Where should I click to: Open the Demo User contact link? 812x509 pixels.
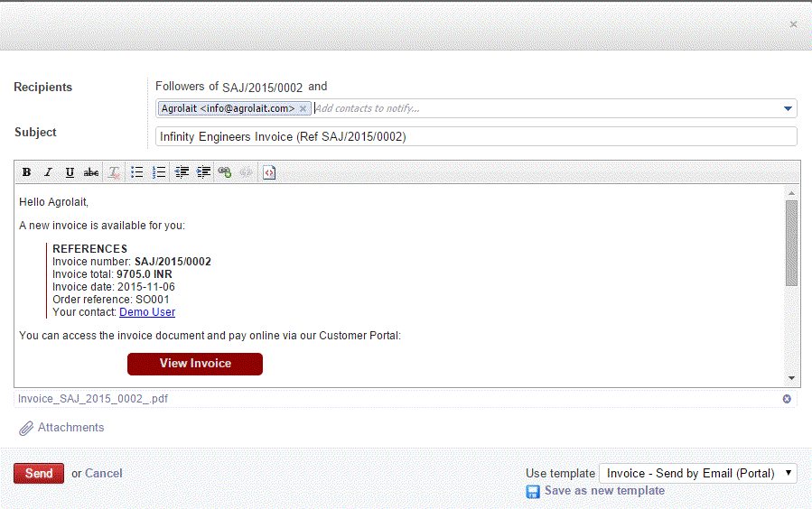pyautogui.click(x=147, y=312)
